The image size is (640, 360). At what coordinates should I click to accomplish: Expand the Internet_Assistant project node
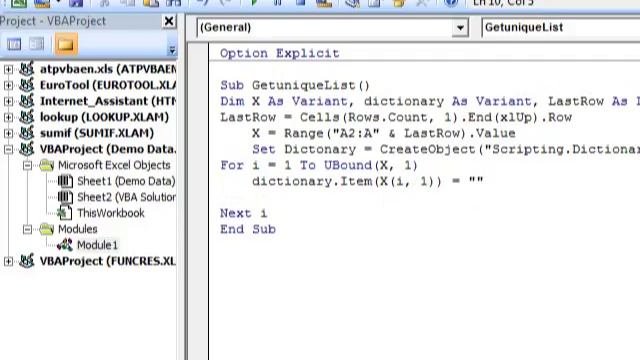pos(8,101)
